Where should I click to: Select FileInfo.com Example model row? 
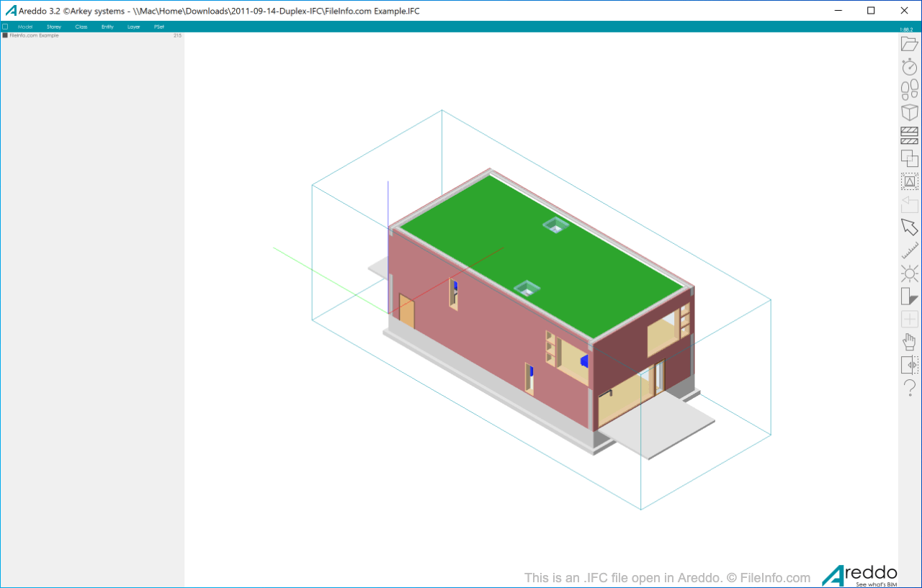tap(35, 35)
